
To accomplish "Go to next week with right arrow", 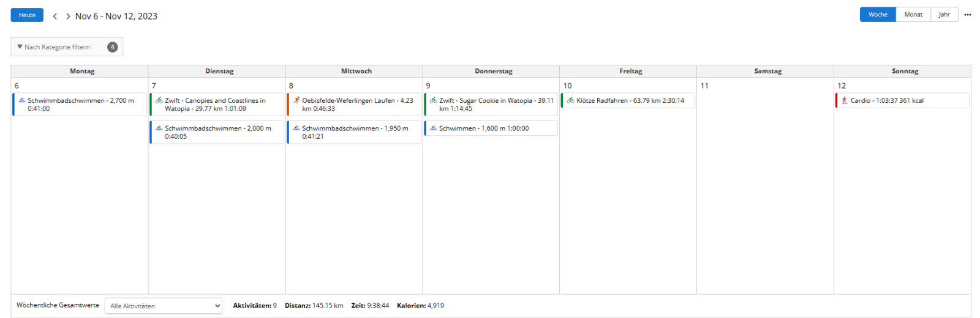I will pyautogui.click(x=68, y=17).
